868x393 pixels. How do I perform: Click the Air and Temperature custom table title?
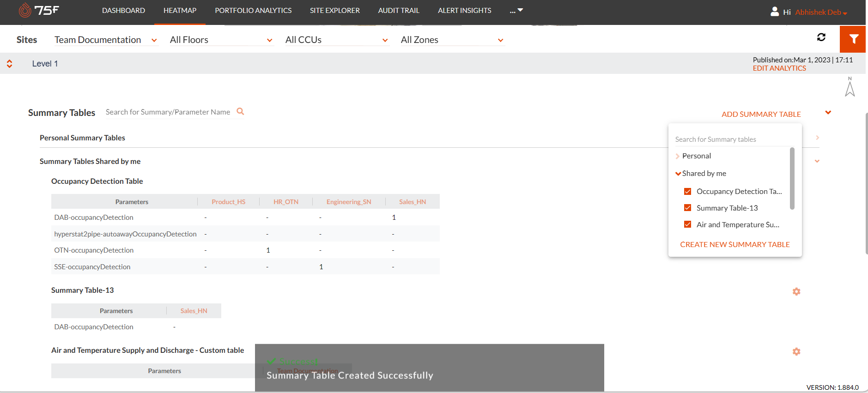(147, 350)
